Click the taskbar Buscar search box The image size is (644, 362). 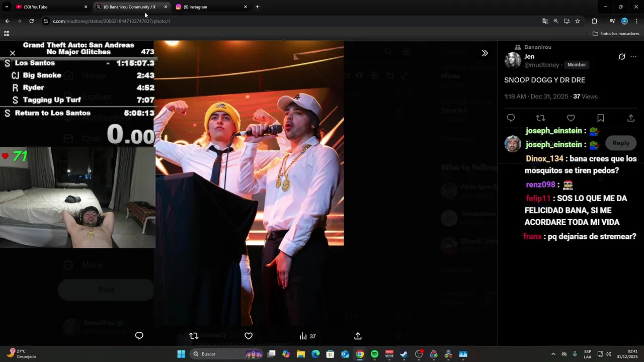(x=226, y=354)
